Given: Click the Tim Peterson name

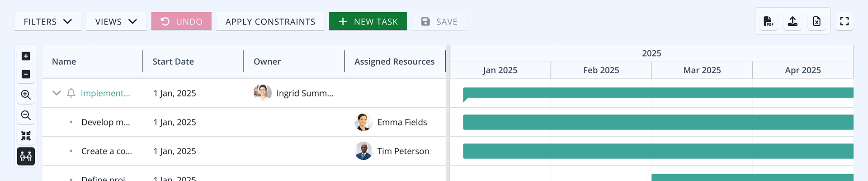Looking at the screenshot, I should click(x=403, y=151).
